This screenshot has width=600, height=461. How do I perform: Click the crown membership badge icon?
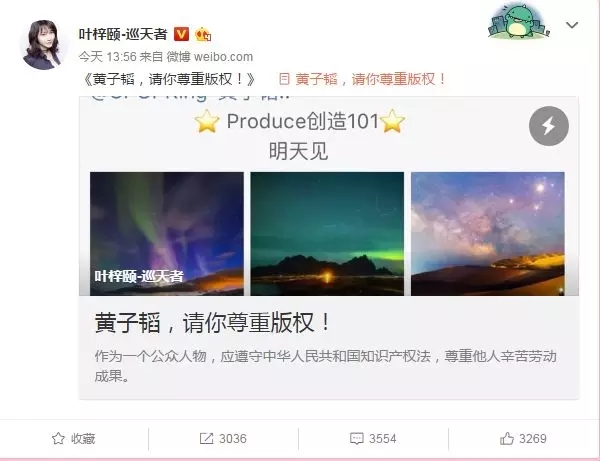pyautogui.click(x=203, y=34)
